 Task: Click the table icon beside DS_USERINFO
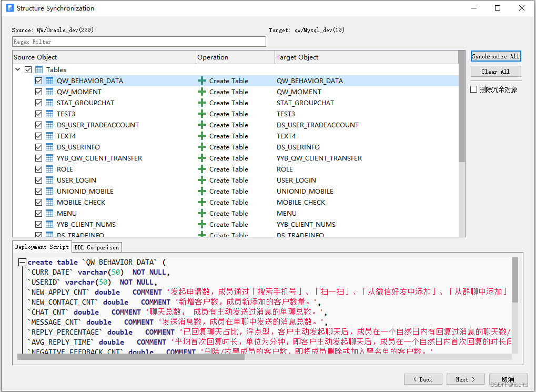click(x=48, y=147)
